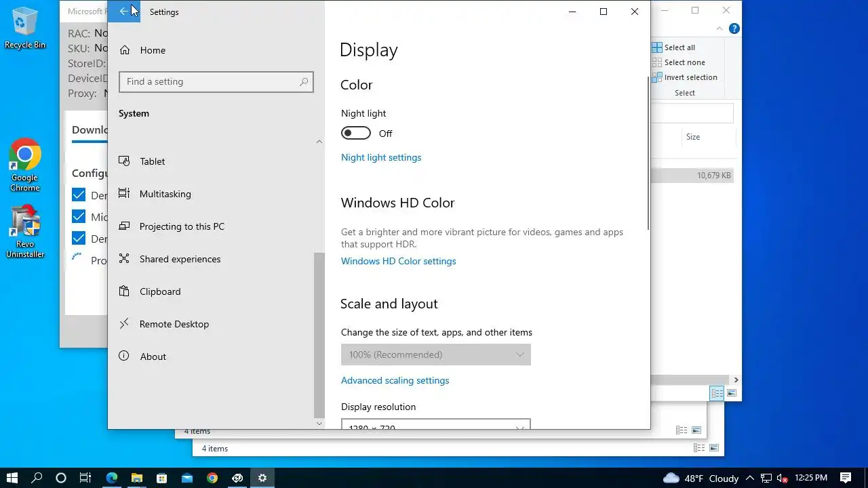Switch to large icons view in front Explorer

(732, 393)
